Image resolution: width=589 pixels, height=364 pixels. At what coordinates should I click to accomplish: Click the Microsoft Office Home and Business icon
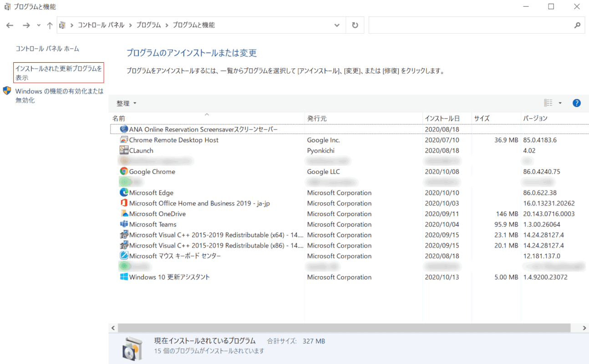coord(124,203)
